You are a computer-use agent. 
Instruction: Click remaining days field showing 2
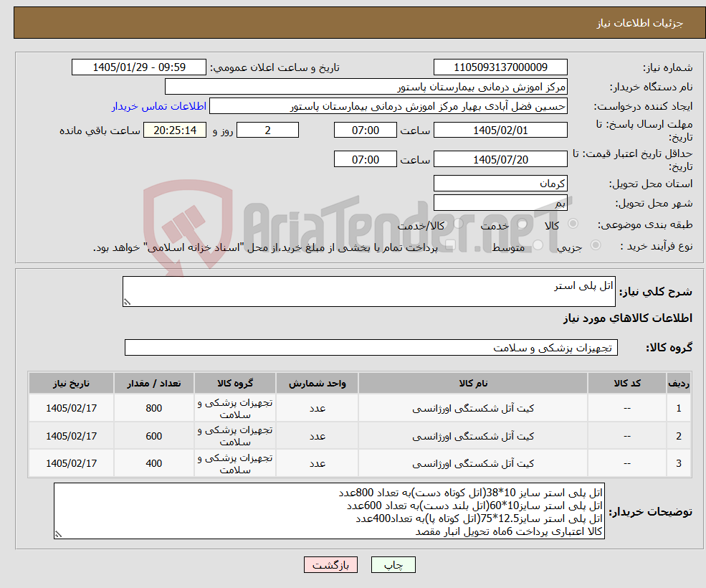point(267,131)
